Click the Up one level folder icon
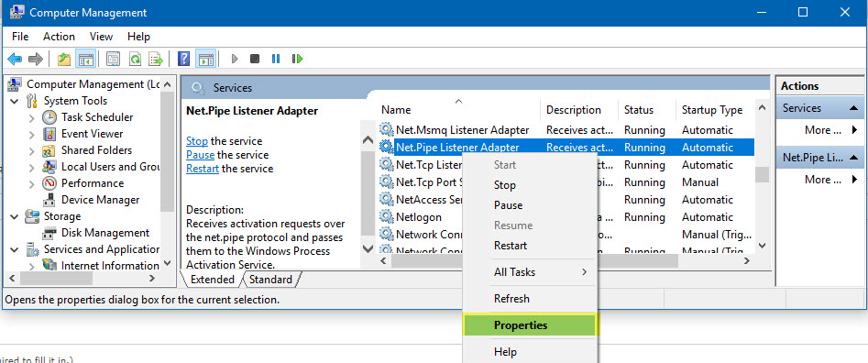The height and width of the screenshot is (363, 868). click(x=64, y=59)
